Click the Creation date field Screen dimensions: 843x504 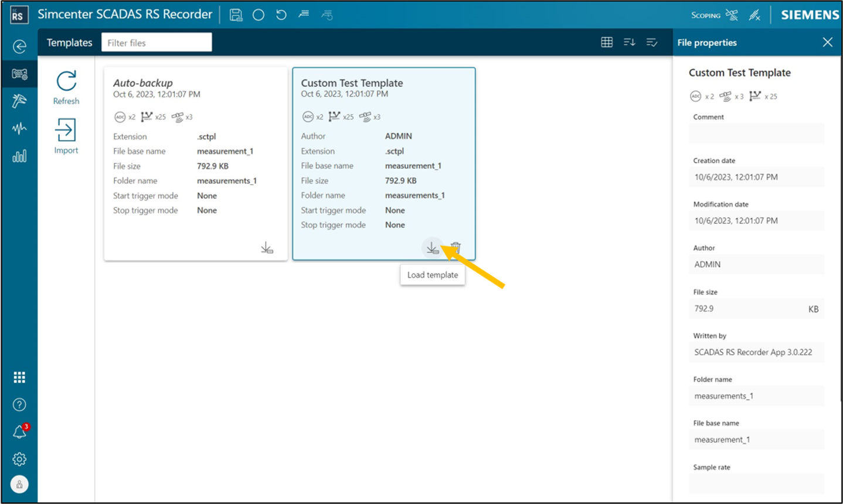(x=756, y=177)
